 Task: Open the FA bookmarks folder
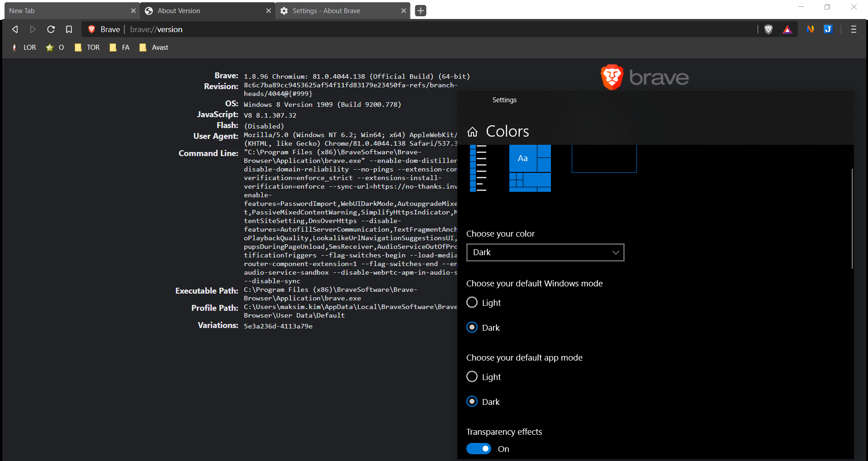pyautogui.click(x=119, y=48)
